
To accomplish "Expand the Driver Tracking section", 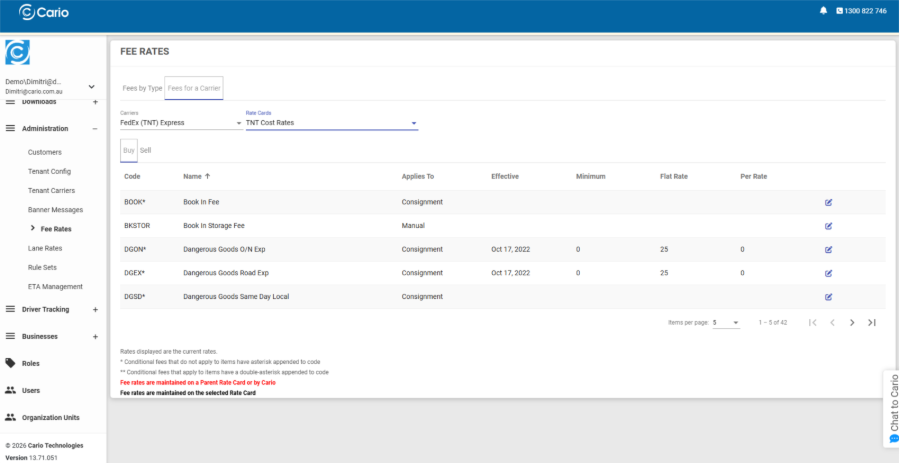I will (95, 310).
